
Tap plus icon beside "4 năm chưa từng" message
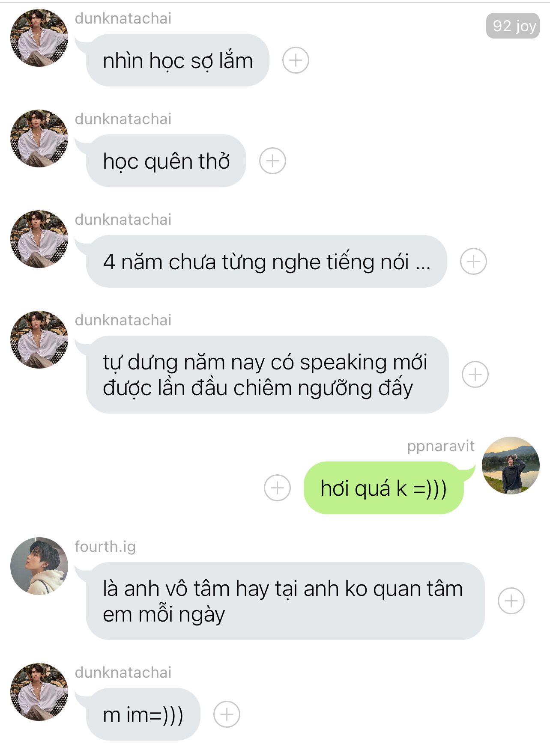click(x=473, y=261)
